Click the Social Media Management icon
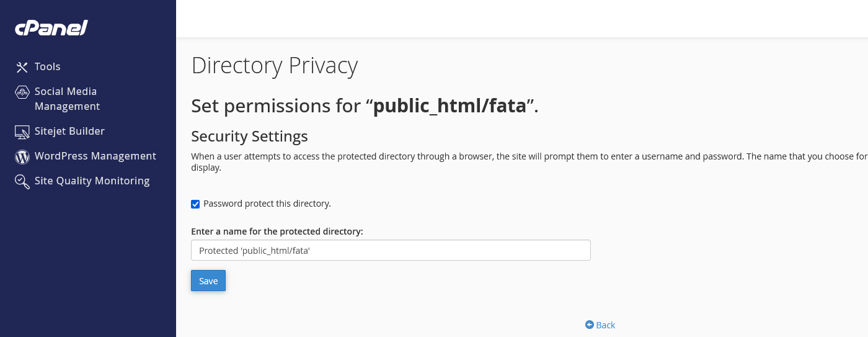This screenshot has width=868, height=337. click(22, 92)
